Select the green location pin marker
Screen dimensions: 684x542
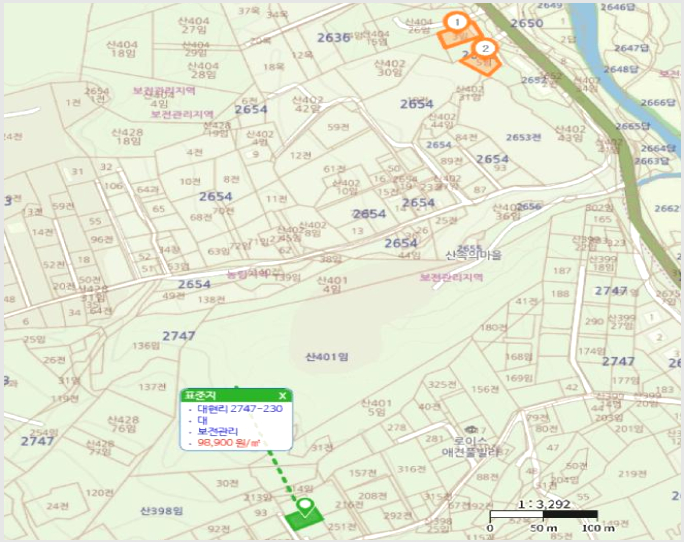click(x=305, y=508)
